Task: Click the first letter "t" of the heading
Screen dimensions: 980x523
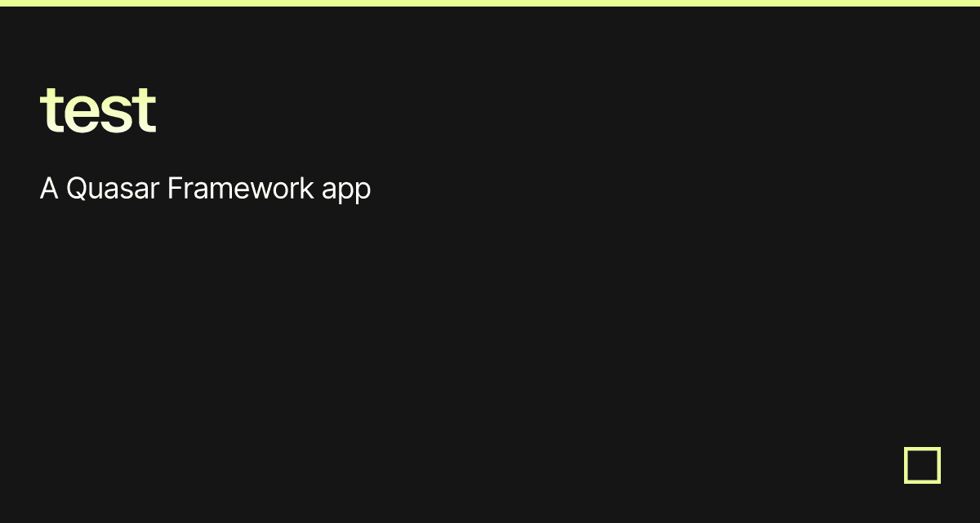Action: (x=50, y=109)
